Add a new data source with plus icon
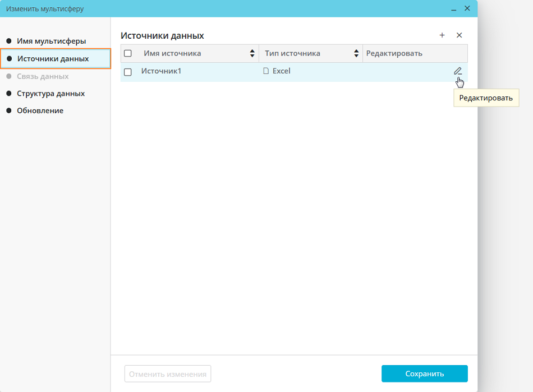Image resolution: width=533 pixels, height=392 pixels. coord(442,35)
